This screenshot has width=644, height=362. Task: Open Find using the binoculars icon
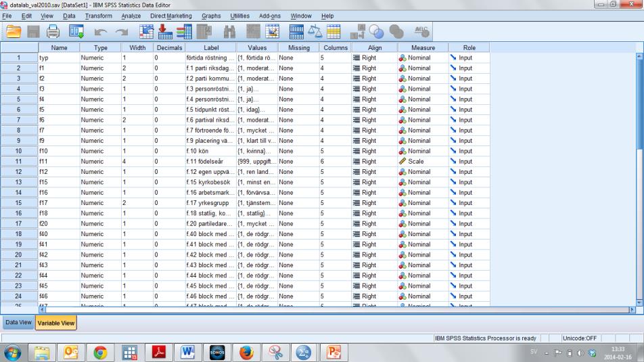pos(229,32)
